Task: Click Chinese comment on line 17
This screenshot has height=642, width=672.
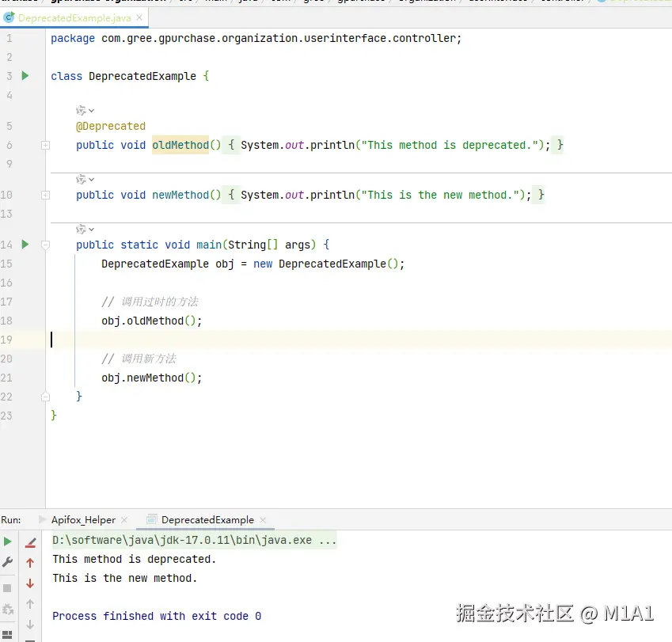Action: [150, 302]
